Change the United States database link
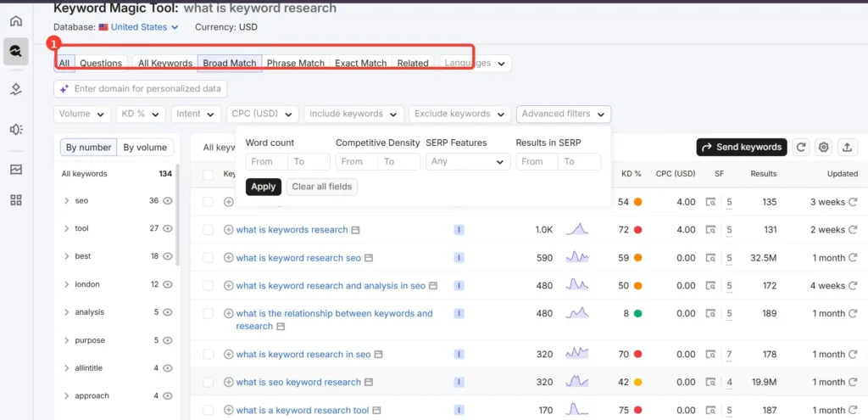The image size is (868, 420). coord(144,26)
